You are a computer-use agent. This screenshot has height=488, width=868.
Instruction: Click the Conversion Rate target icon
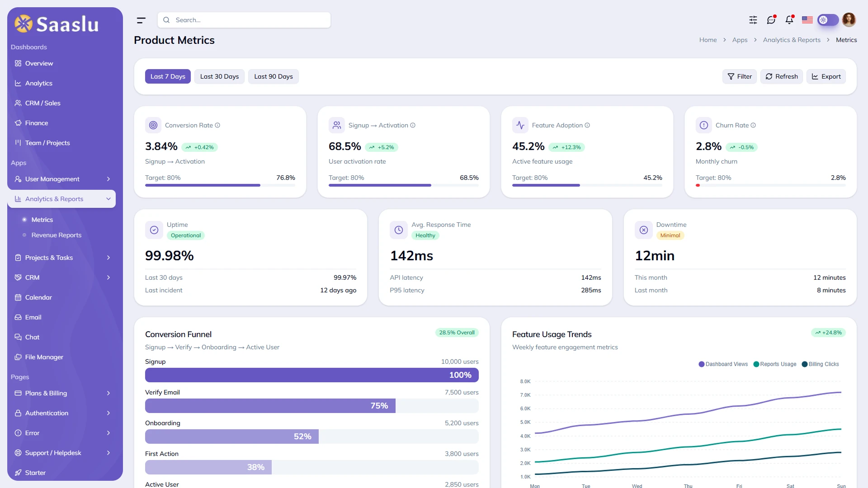(153, 125)
